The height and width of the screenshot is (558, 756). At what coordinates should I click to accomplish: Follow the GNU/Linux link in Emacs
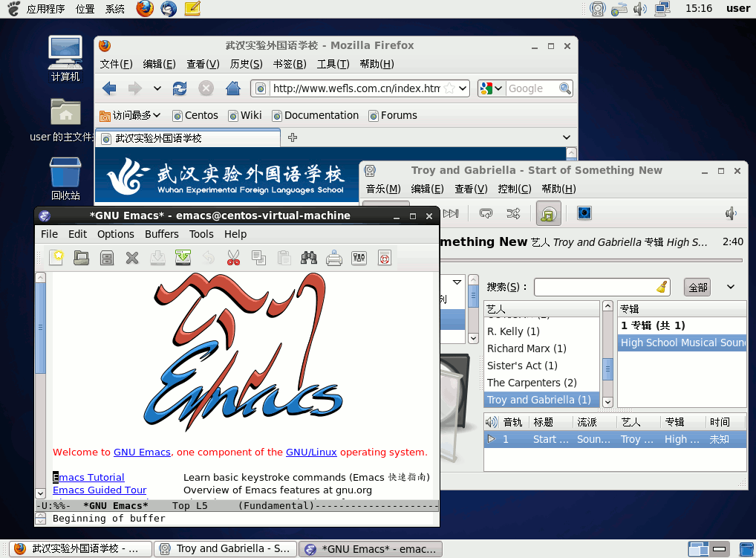click(311, 452)
